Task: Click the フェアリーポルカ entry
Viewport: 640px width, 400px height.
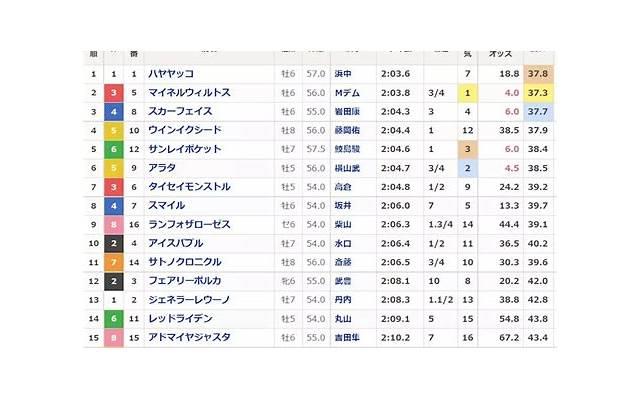Action: coord(184,281)
